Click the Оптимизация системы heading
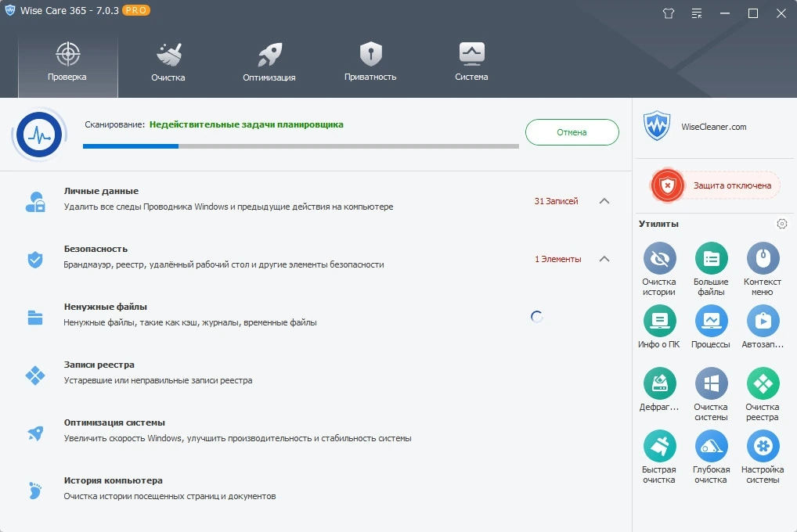This screenshot has height=532, width=797. coord(114,422)
